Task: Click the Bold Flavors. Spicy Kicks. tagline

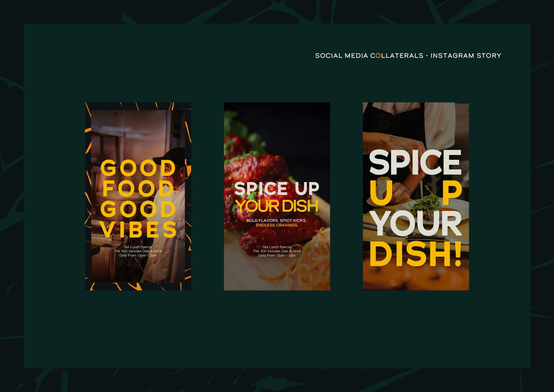Action: [277, 221]
